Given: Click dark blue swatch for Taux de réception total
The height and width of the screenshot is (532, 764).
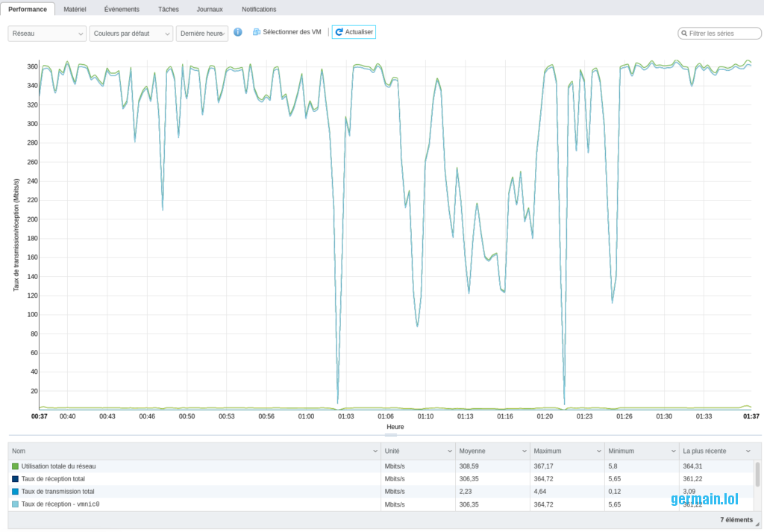Looking at the screenshot, I should coord(15,479).
